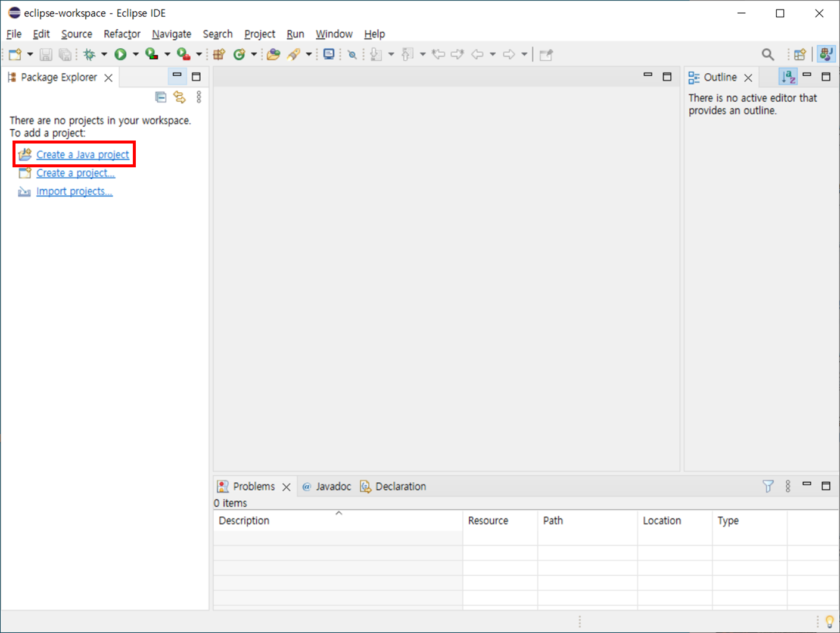Viewport: 840px width, 633px height.
Task: Click the Resource column header
Action: pos(500,520)
